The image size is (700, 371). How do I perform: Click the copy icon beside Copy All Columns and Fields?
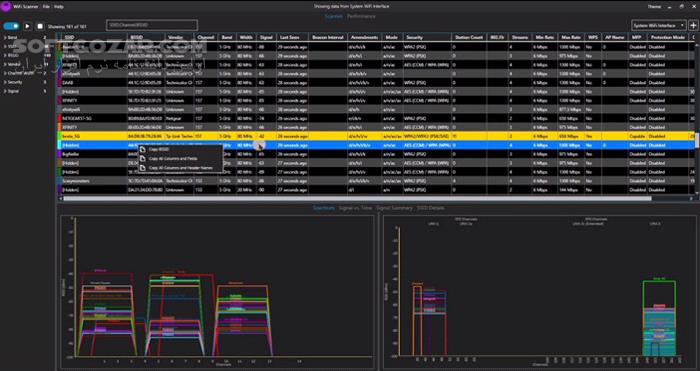[143, 158]
